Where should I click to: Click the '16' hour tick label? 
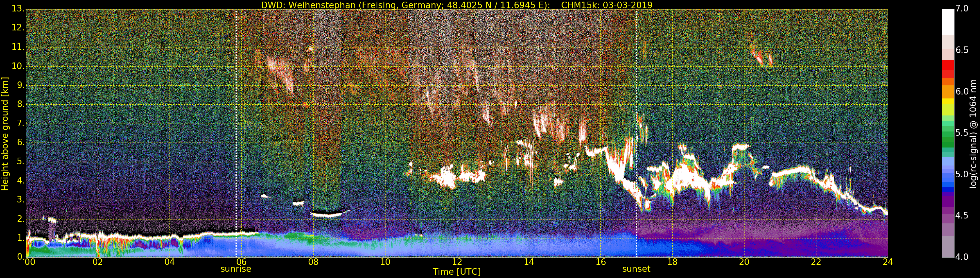(x=601, y=262)
